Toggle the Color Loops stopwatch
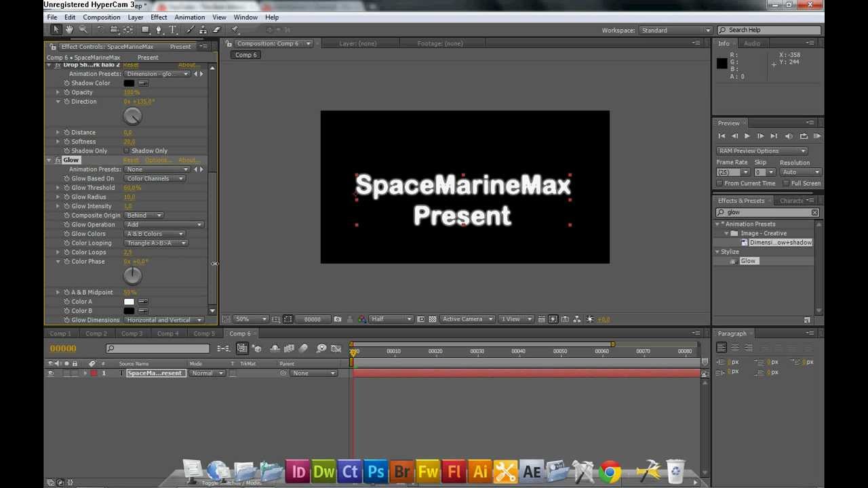Screen dimensions: 868x488 (x=66, y=252)
